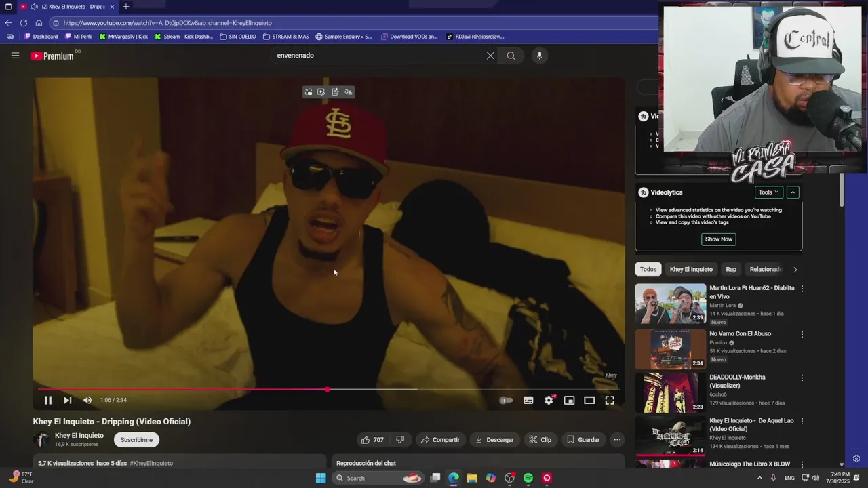The width and height of the screenshot is (868, 488).
Task: Reload the browser page
Action: tap(24, 22)
